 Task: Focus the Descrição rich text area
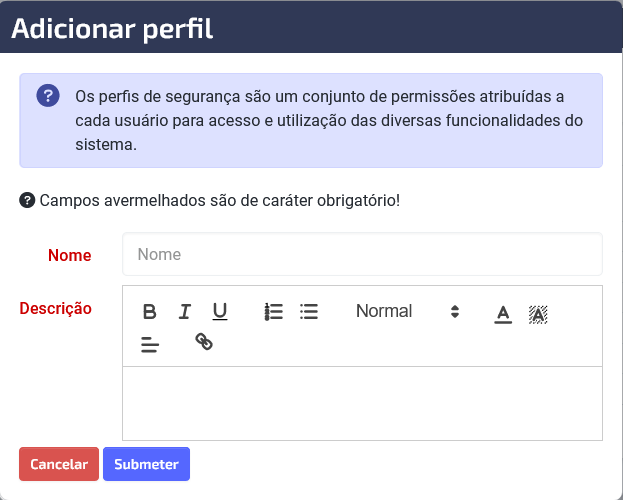point(362,403)
